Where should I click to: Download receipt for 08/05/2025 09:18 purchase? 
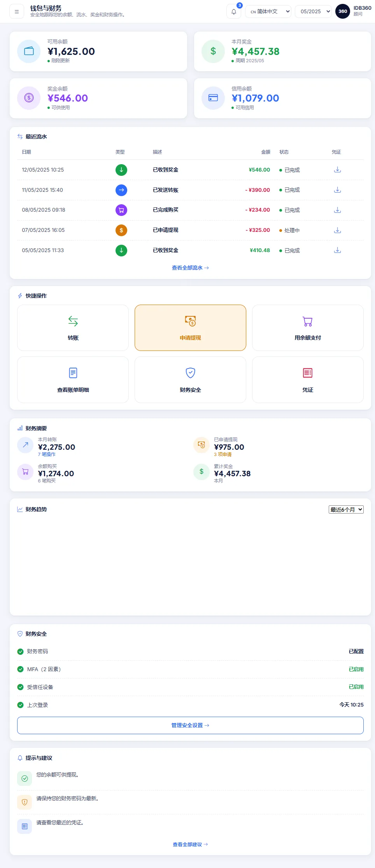point(338,210)
